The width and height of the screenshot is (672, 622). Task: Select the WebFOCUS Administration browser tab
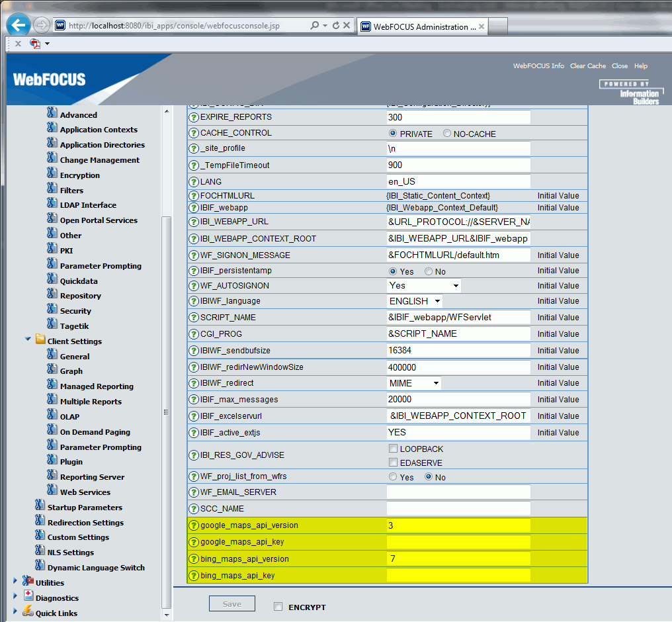coord(422,26)
